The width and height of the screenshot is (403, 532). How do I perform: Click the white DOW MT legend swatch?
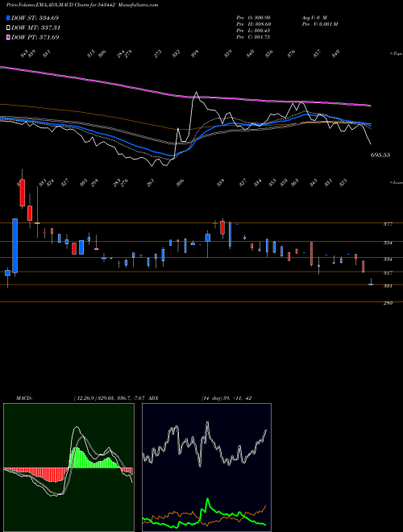click(8, 27)
